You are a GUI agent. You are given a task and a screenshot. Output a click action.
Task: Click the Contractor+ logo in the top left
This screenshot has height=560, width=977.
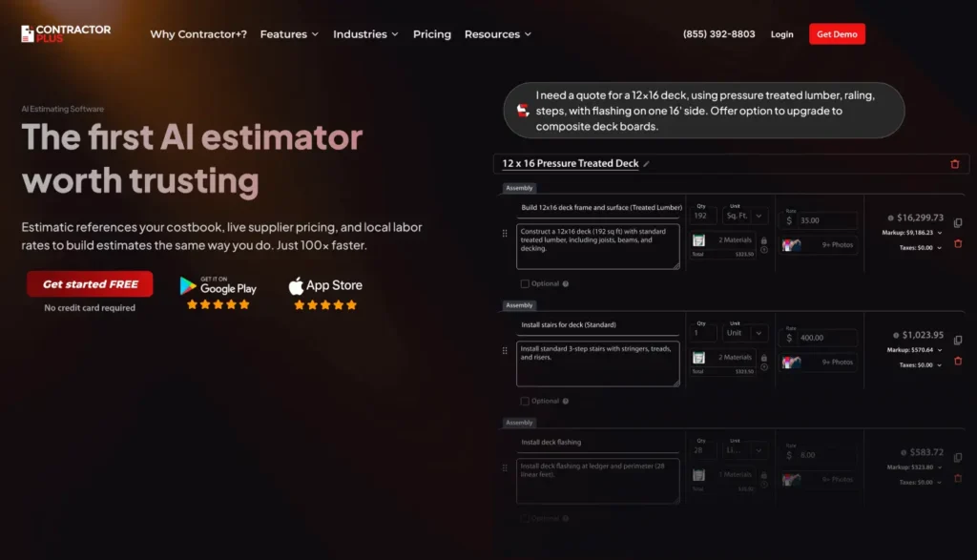(65, 33)
